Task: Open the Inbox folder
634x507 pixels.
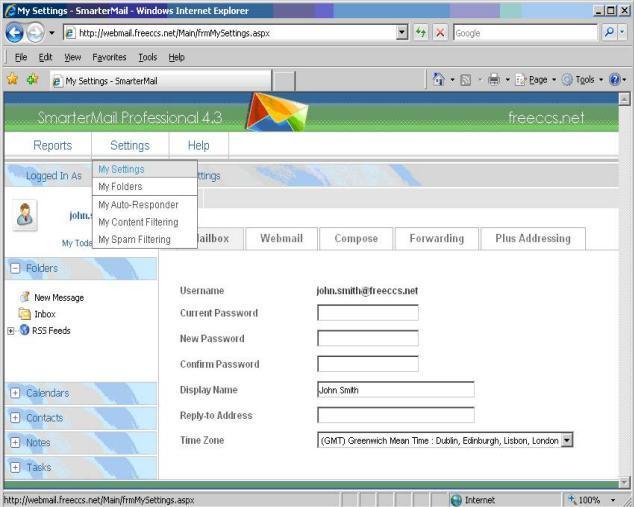Action: pyautogui.click(x=44, y=314)
